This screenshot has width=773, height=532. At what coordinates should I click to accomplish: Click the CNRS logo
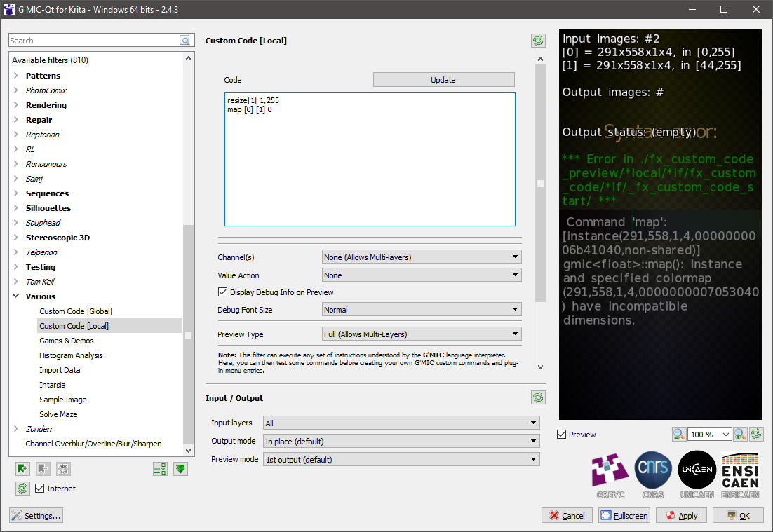[653, 475]
